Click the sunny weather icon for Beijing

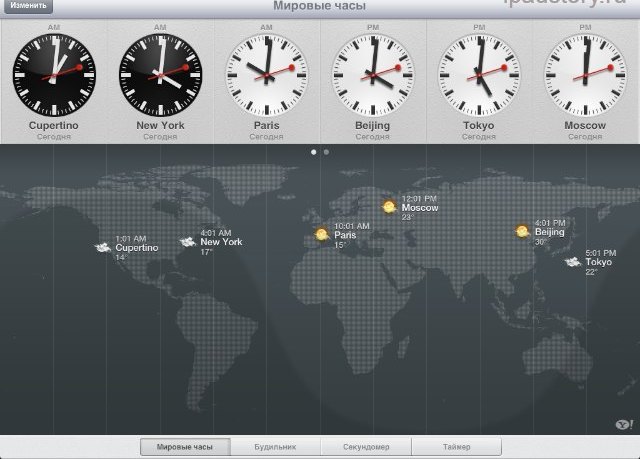[522, 231]
